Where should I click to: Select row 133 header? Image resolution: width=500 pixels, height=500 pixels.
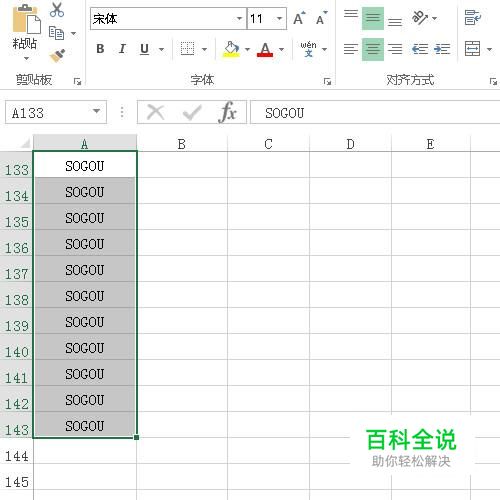coord(16,165)
